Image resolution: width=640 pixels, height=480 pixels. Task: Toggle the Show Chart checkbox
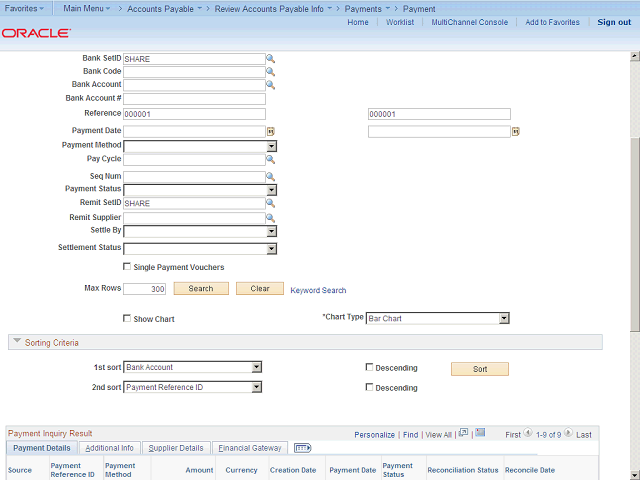[x=126, y=319]
